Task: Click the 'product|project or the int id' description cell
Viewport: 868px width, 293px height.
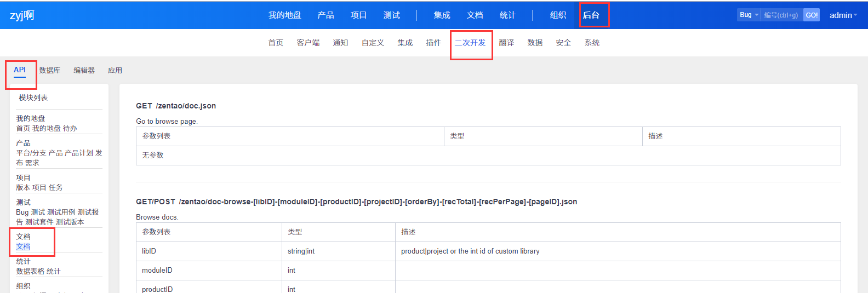Action: [x=618, y=251]
